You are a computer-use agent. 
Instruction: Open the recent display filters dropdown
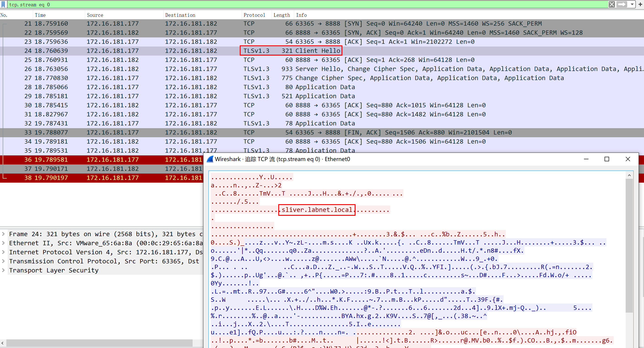[x=632, y=4]
